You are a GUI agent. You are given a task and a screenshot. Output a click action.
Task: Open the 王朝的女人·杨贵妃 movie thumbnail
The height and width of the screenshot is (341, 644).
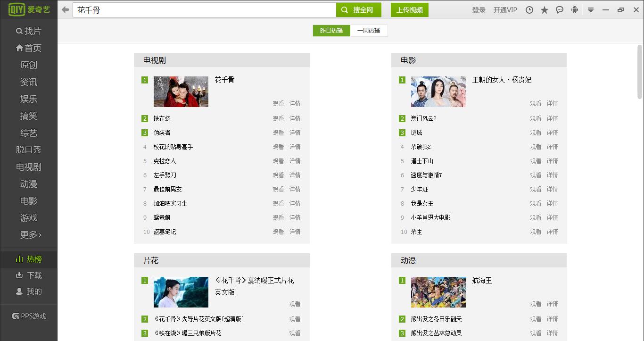[x=438, y=91]
